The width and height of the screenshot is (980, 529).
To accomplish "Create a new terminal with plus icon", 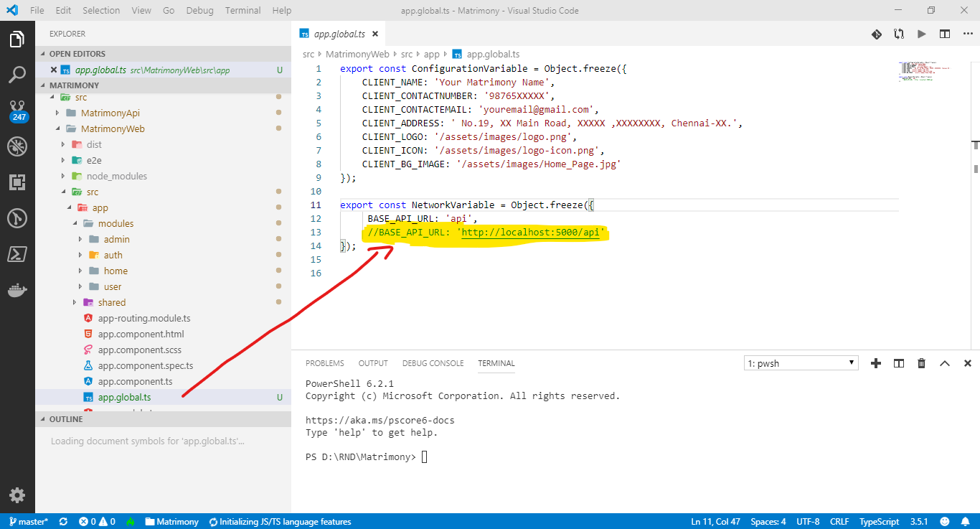I will [876, 363].
